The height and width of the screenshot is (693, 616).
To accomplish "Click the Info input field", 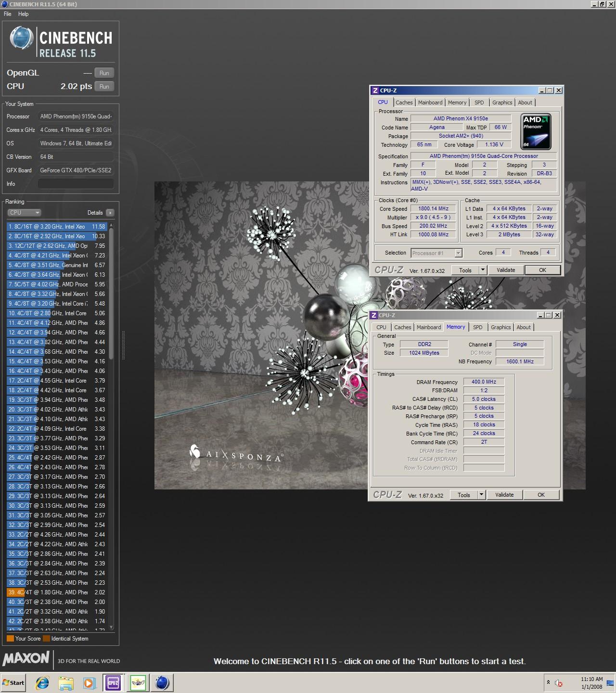I will (x=76, y=184).
